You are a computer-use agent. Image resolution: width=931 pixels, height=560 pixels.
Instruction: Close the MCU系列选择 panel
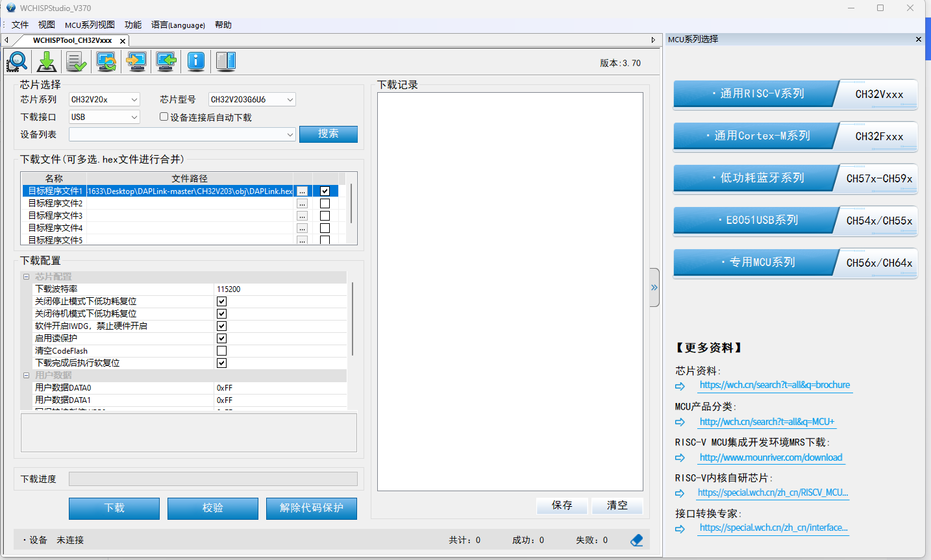click(919, 40)
